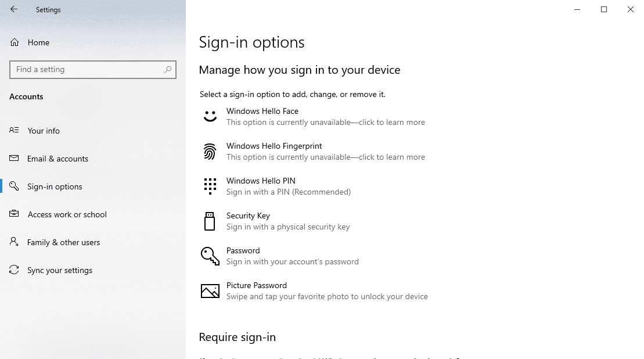
Task: Open the Home icon in sidebar
Action: (x=15, y=42)
